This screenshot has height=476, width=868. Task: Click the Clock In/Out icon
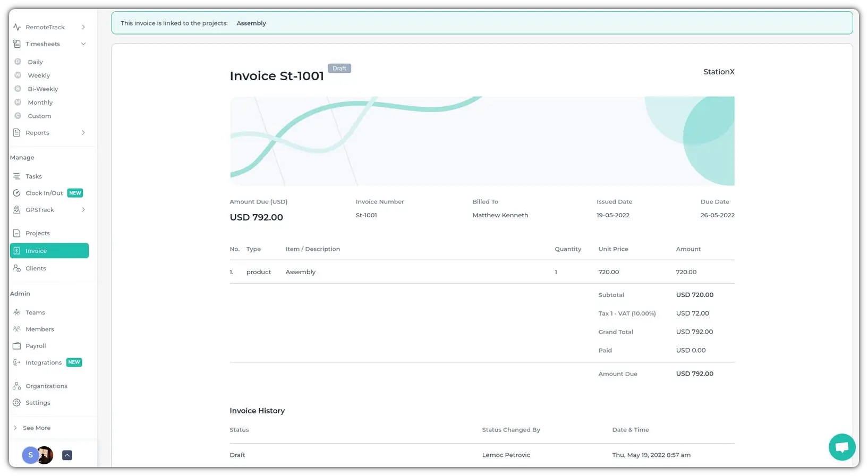click(16, 193)
